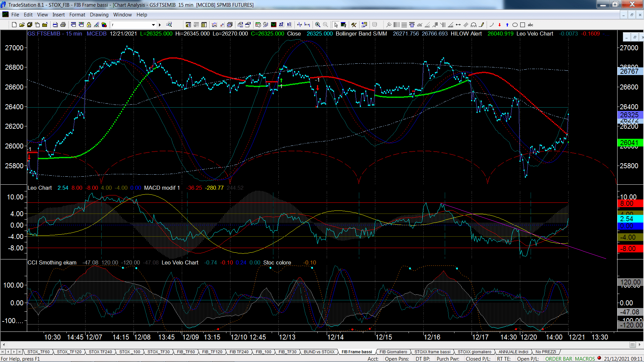Click the 26767 Bollinger upper price label
Viewport: 644px width, 362px height.
630,71
